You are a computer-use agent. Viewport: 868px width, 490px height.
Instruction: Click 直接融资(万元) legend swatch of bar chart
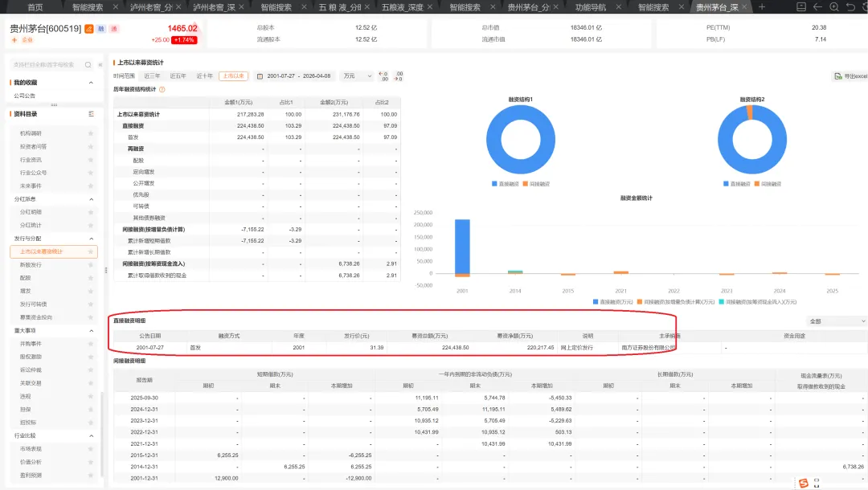(x=596, y=302)
